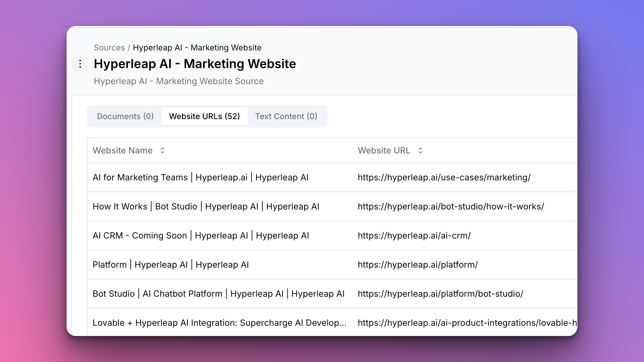The image size is (644, 362).
Task: Open the three-dot options menu
Action: (x=80, y=64)
